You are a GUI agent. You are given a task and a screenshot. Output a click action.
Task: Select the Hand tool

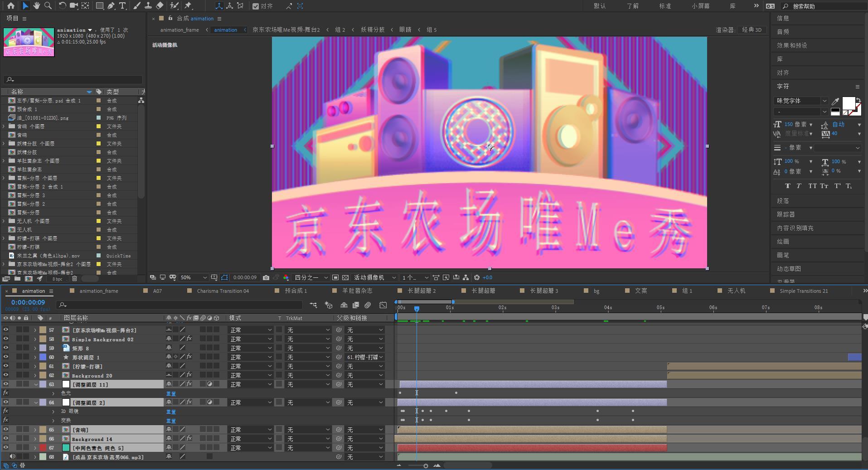coord(37,6)
